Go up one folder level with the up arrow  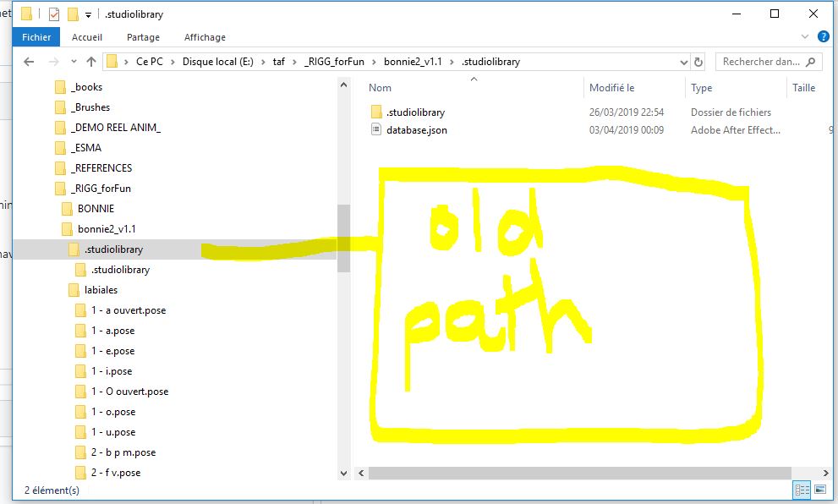coord(91,61)
